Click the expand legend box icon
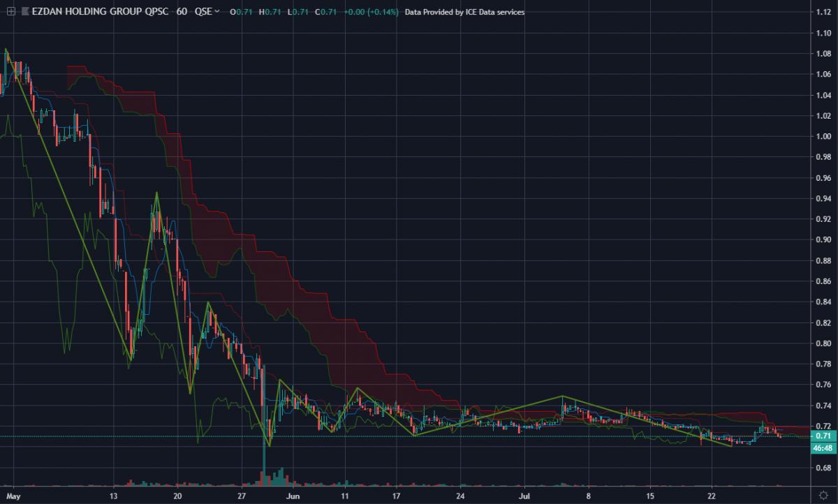Viewport: 838px width, 504px height. click(x=10, y=12)
